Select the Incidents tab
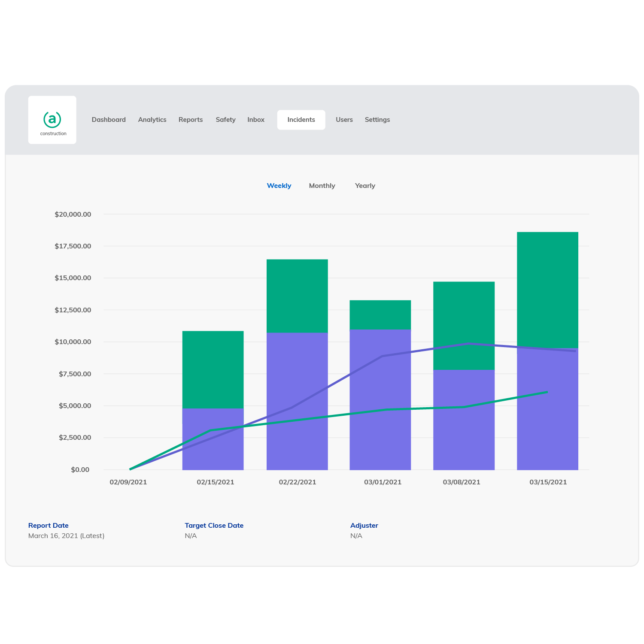 [x=301, y=120]
